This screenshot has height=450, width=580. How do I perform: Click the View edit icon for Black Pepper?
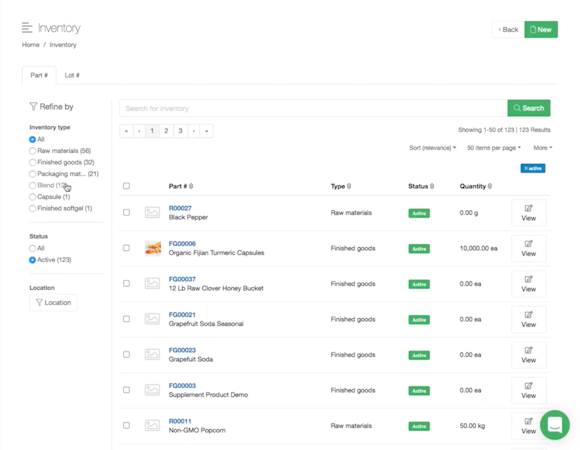pyautogui.click(x=529, y=208)
